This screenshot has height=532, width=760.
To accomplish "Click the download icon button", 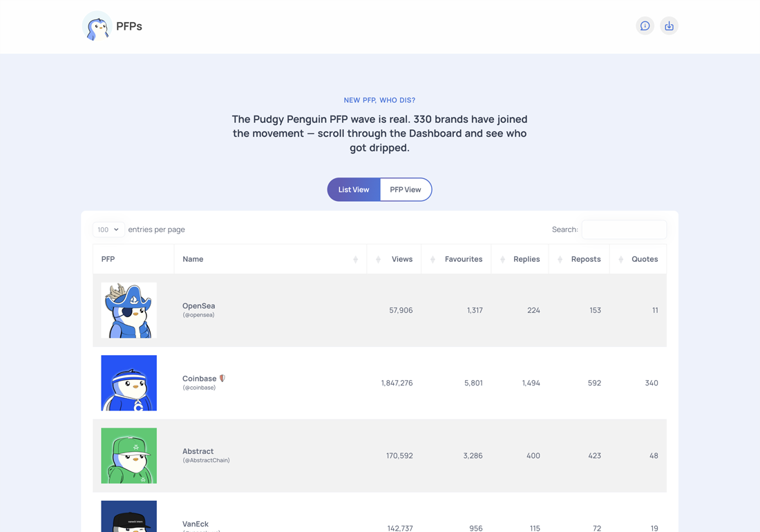I will point(669,26).
